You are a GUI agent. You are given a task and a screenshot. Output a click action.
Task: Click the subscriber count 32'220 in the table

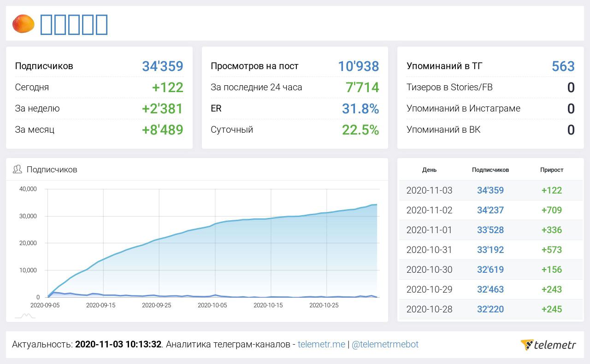[490, 309]
